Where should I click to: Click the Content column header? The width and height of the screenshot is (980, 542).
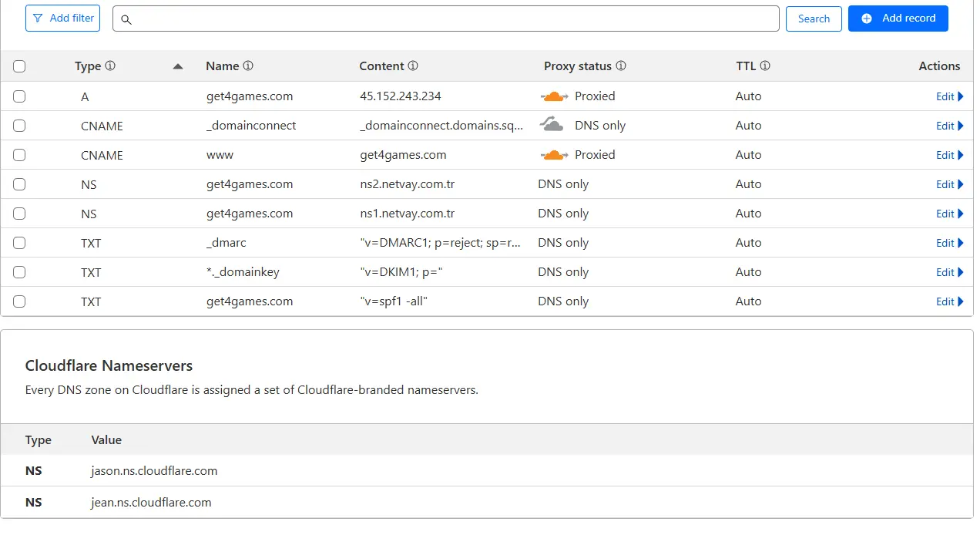click(381, 66)
